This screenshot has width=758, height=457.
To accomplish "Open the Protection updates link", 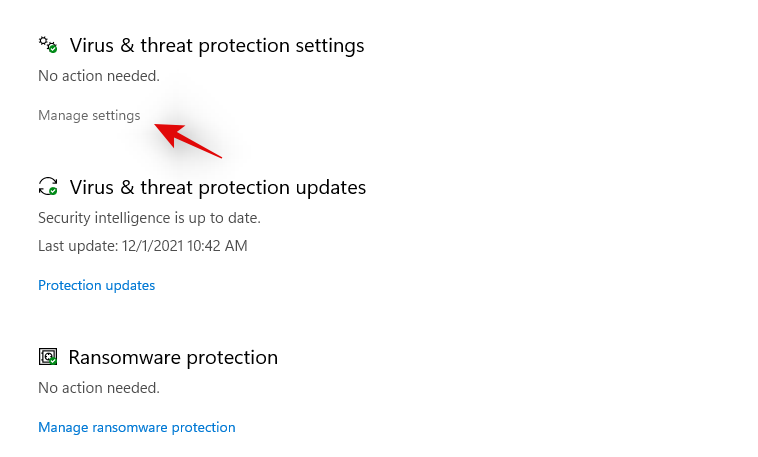I will click(x=96, y=285).
